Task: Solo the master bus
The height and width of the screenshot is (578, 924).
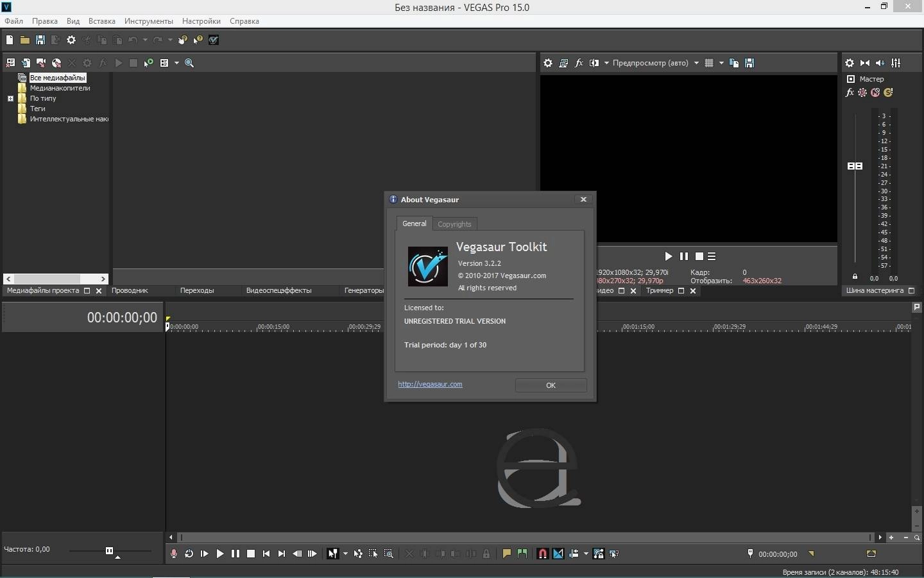Action: (888, 92)
